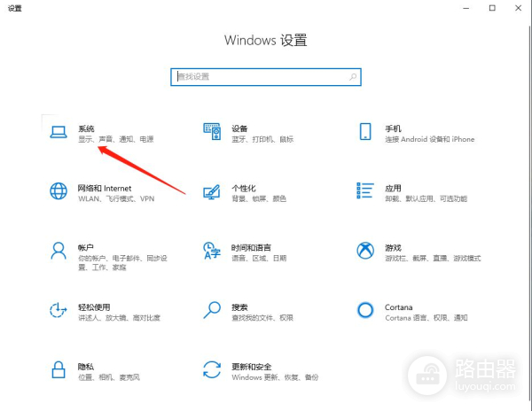532x411 pixels.
Task: Click the 更新和安全 title
Action: click(252, 367)
